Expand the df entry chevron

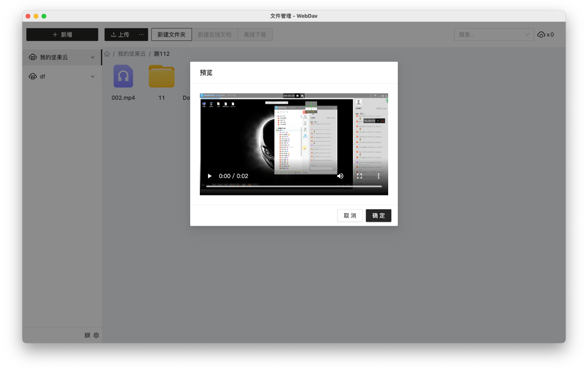coord(92,76)
